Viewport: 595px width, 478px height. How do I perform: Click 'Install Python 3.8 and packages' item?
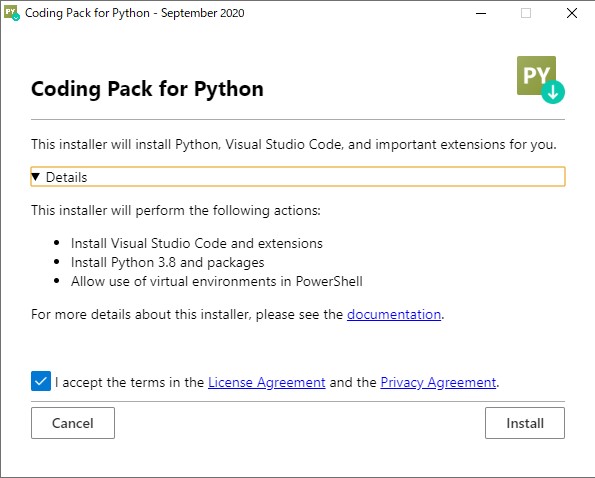[x=167, y=263]
